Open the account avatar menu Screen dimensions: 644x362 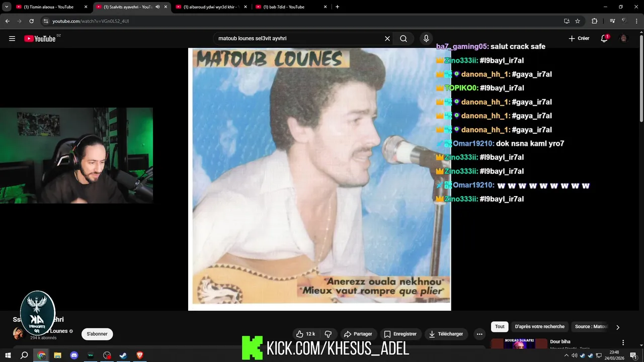point(624,38)
